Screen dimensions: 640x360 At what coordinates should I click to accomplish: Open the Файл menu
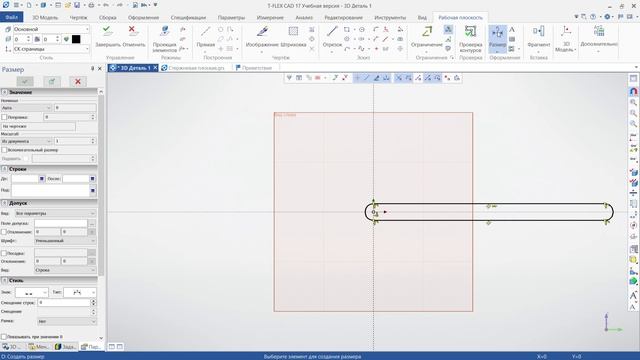[x=11, y=18]
